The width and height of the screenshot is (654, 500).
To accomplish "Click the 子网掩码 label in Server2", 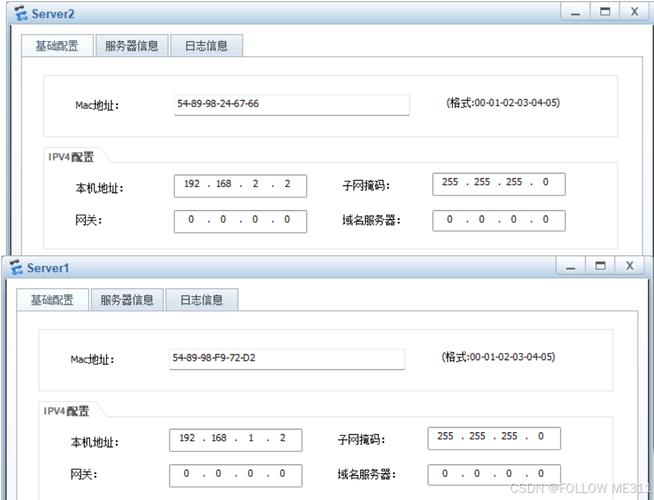I will tap(366, 185).
